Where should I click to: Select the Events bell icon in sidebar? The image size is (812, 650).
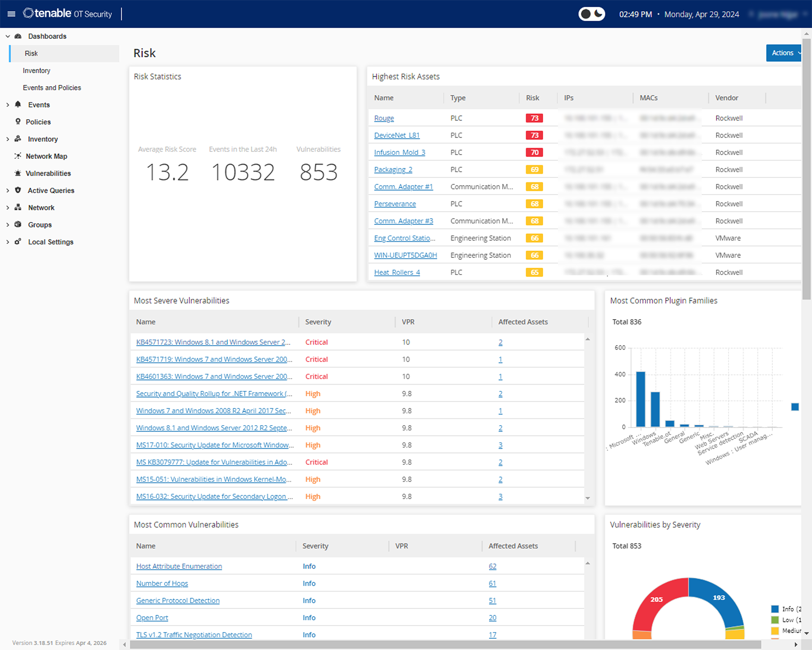[18, 104]
